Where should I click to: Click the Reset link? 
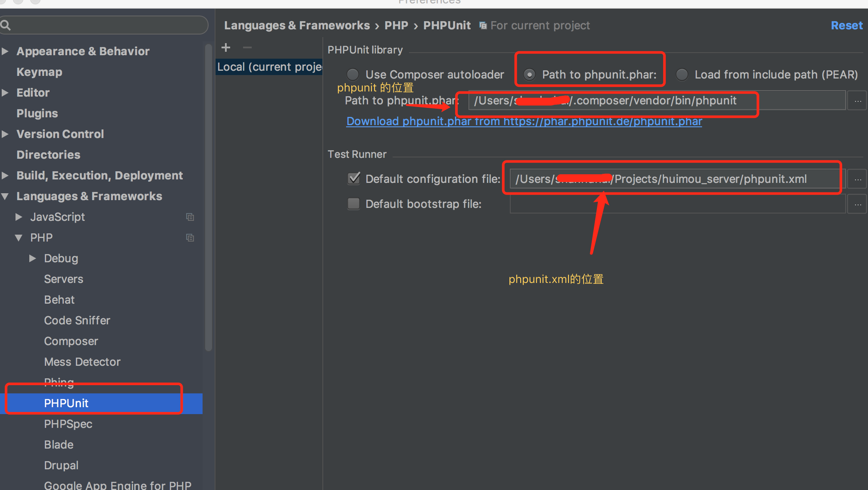pyautogui.click(x=846, y=25)
